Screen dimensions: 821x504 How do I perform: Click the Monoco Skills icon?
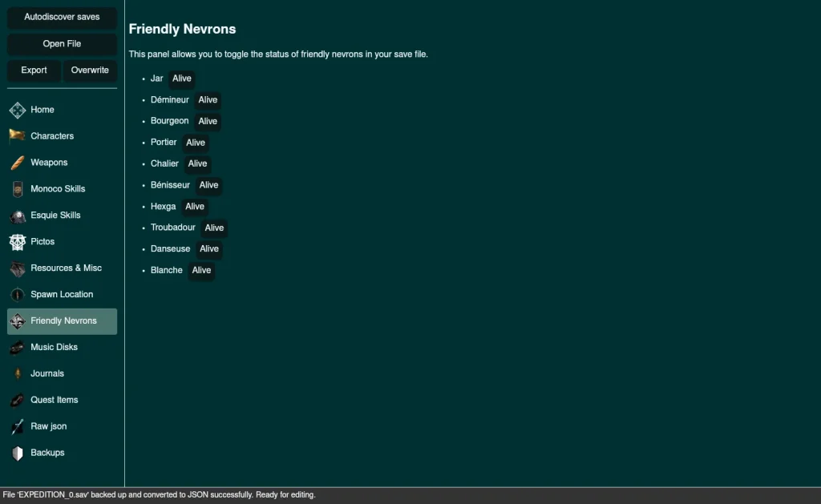[x=18, y=189]
